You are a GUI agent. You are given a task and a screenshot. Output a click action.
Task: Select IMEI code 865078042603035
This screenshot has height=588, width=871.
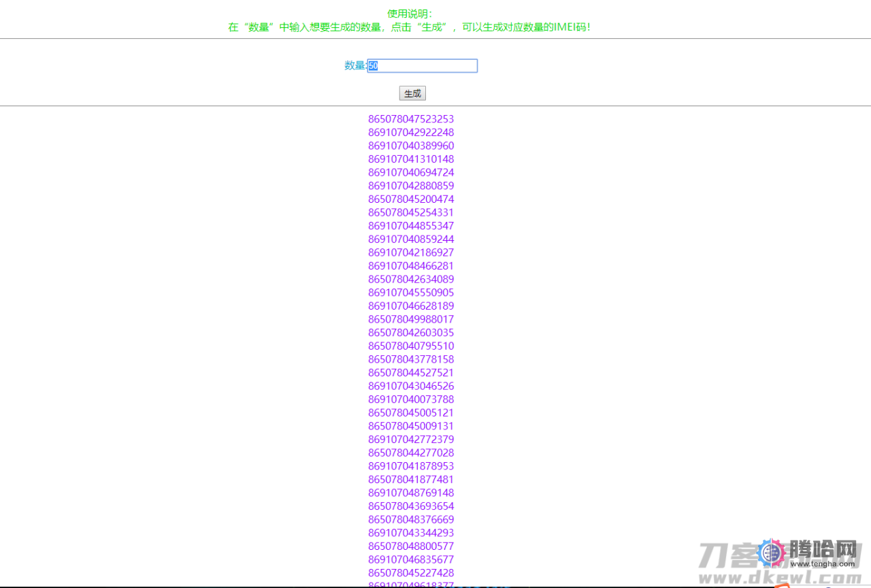[x=411, y=332]
